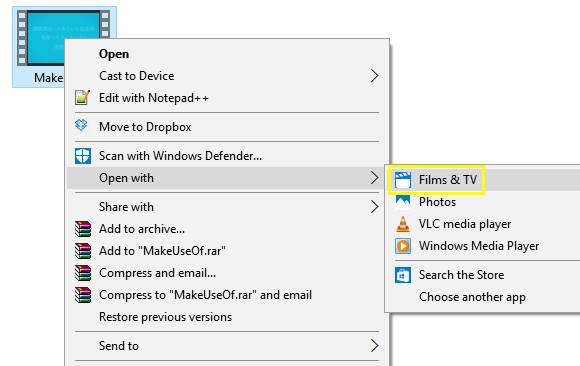
Task: Expand the Cast to Device submenu arrow
Action: coord(374,76)
